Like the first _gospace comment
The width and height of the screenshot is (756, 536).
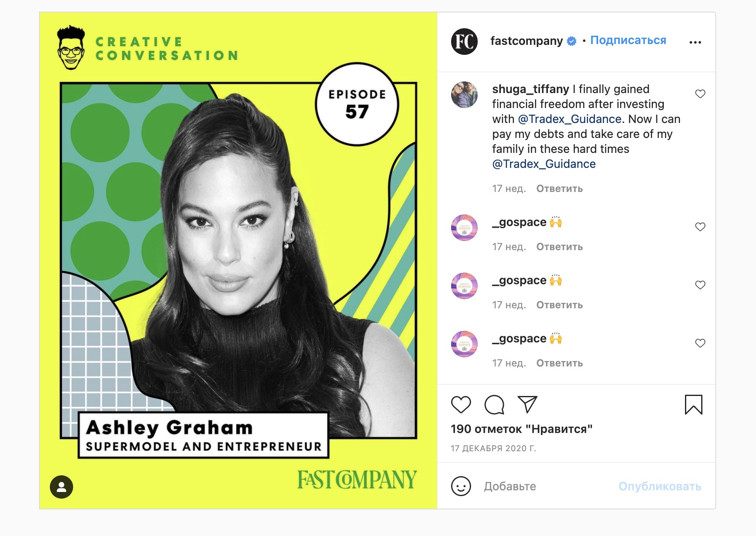[700, 227]
